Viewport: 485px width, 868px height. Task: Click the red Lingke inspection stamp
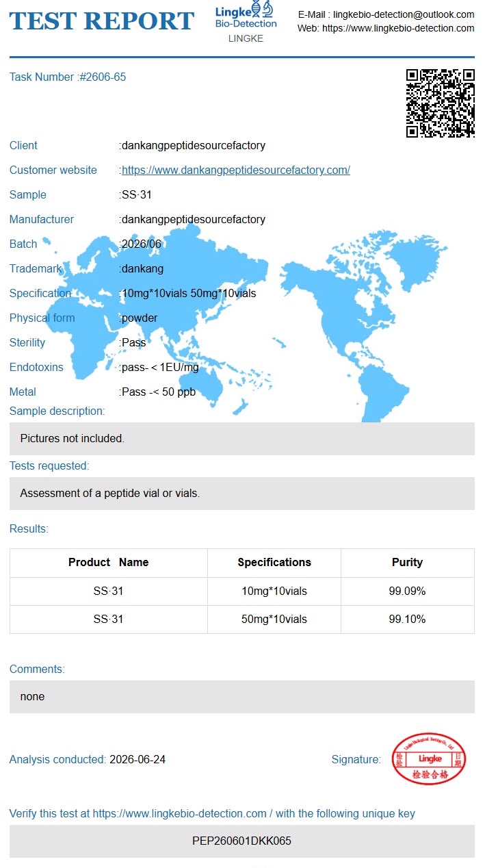pos(429,758)
